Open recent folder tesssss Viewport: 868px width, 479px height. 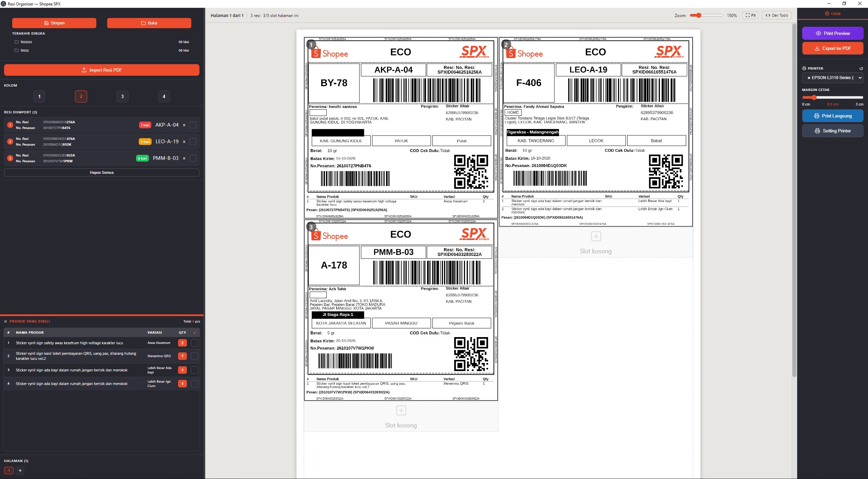point(102,42)
